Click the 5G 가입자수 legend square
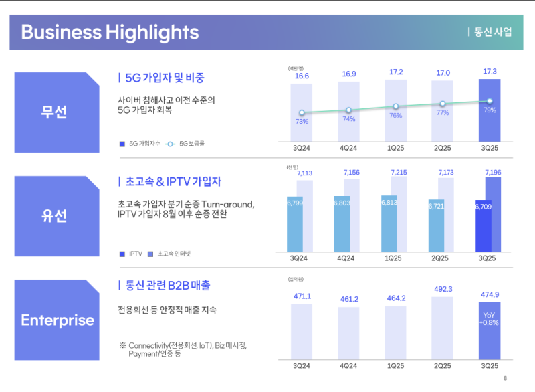This screenshot has width=535, height=392. tap(122, 144)
